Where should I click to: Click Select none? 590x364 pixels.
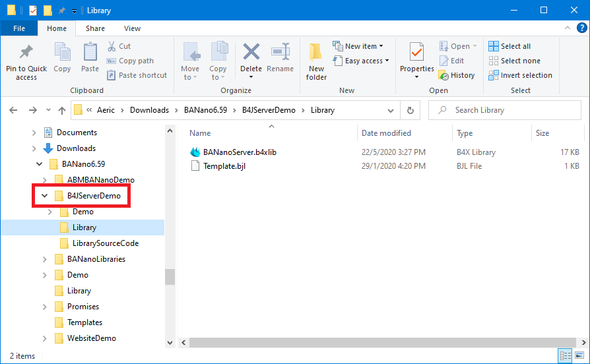pos(514,61)
